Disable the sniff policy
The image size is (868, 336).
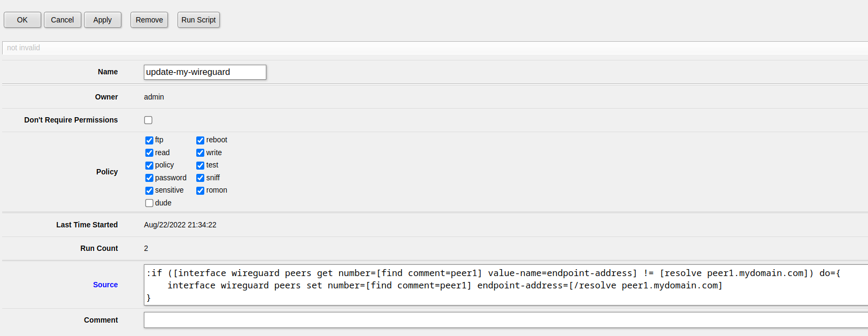coord(200,178)
